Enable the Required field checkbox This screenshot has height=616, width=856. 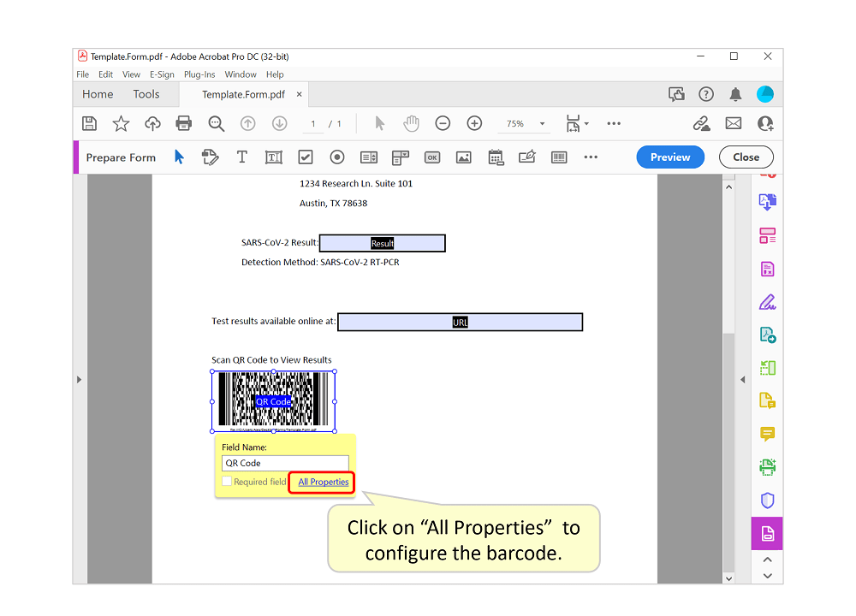227,482
